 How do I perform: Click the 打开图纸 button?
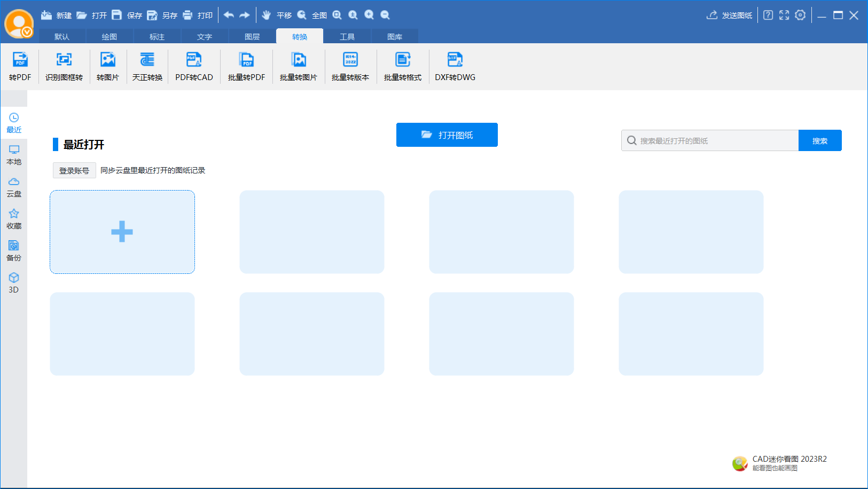447,135
